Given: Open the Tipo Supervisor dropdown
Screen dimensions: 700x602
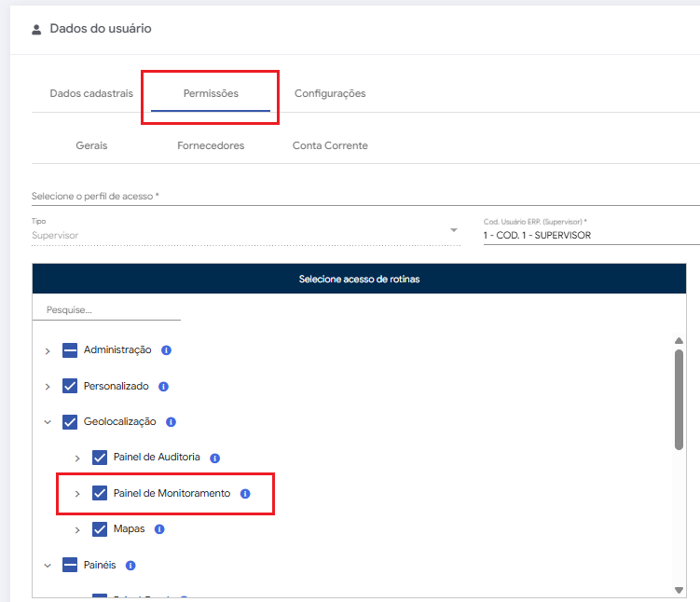Looking at the screenshot, I should [x=453, y=230].
